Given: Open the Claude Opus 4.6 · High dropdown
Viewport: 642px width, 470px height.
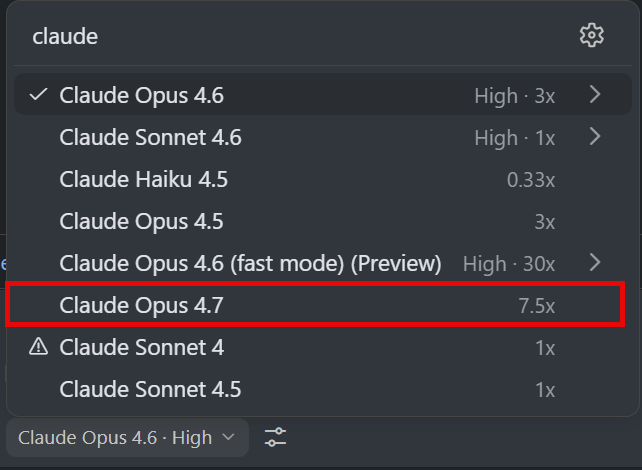Looking at the screenshot, I should click(x=127, y=437).
